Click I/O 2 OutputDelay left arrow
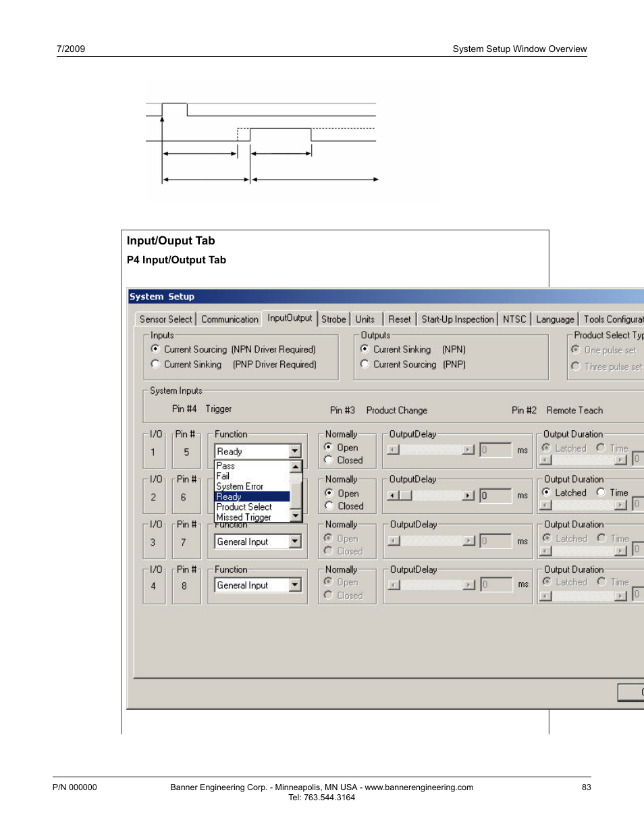Viewport: 644px width, 834px height. pyautogui.click(x=394, y=495)
